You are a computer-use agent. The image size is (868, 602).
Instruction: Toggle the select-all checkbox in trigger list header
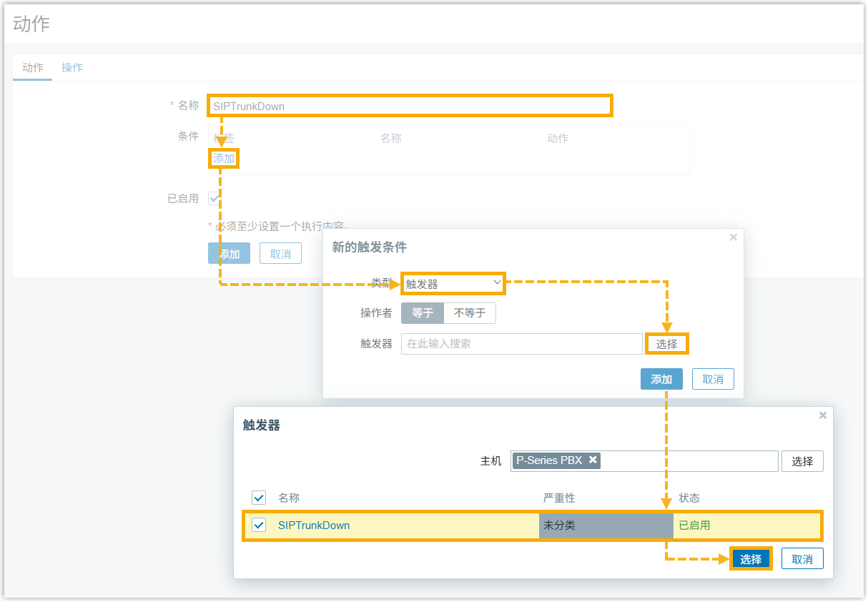[259, 498]
